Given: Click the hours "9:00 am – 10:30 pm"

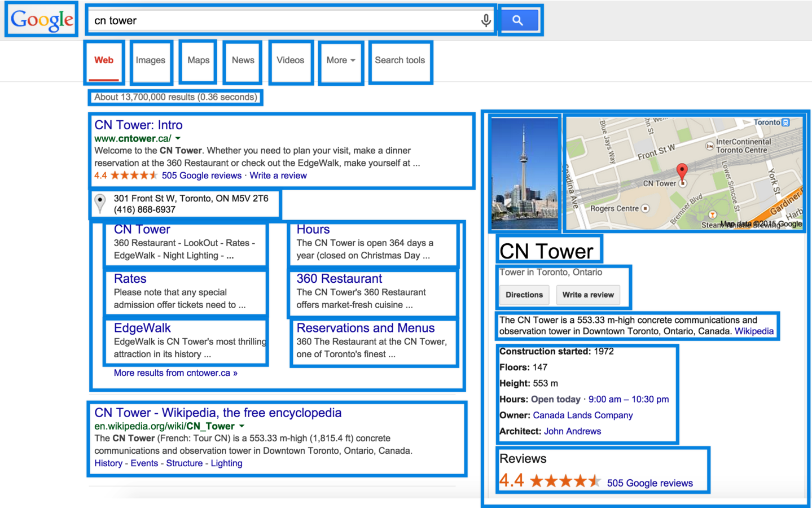Looking at the screenshot, I should point(629,400).
